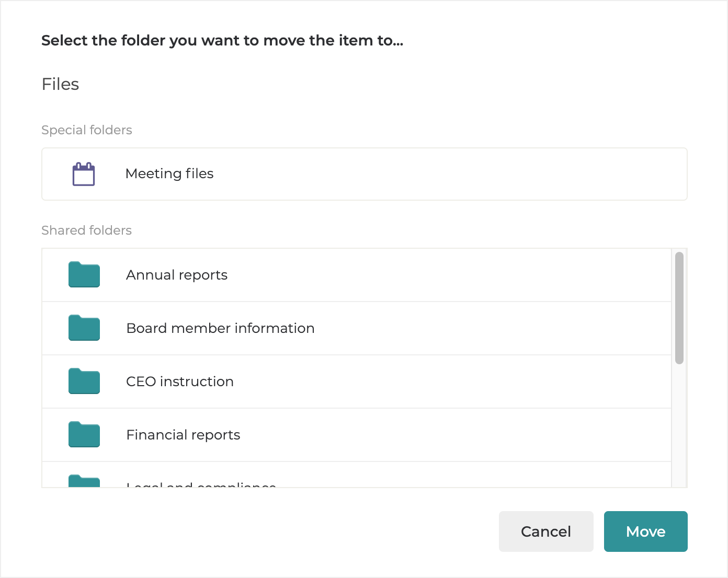Image resolution: width=728 pixels, height=578 pixels.
Task: Click the dialog title about selecting a folder
Action: pos(222,41)
